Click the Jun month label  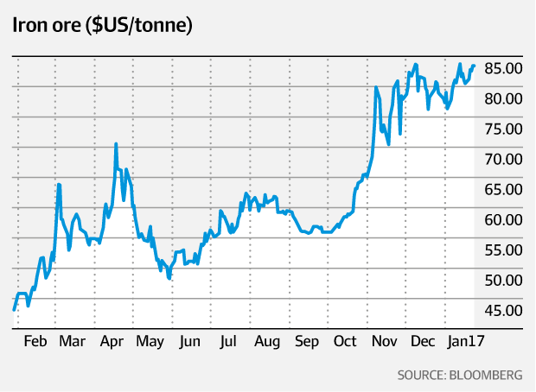(189, 342)
